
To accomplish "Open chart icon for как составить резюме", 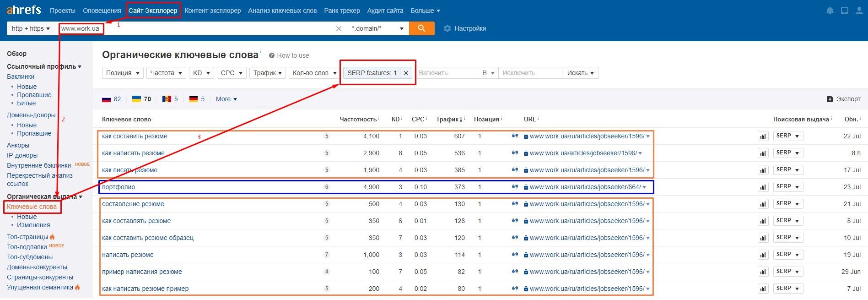I will pyautogui.click(x=763, y=136).
